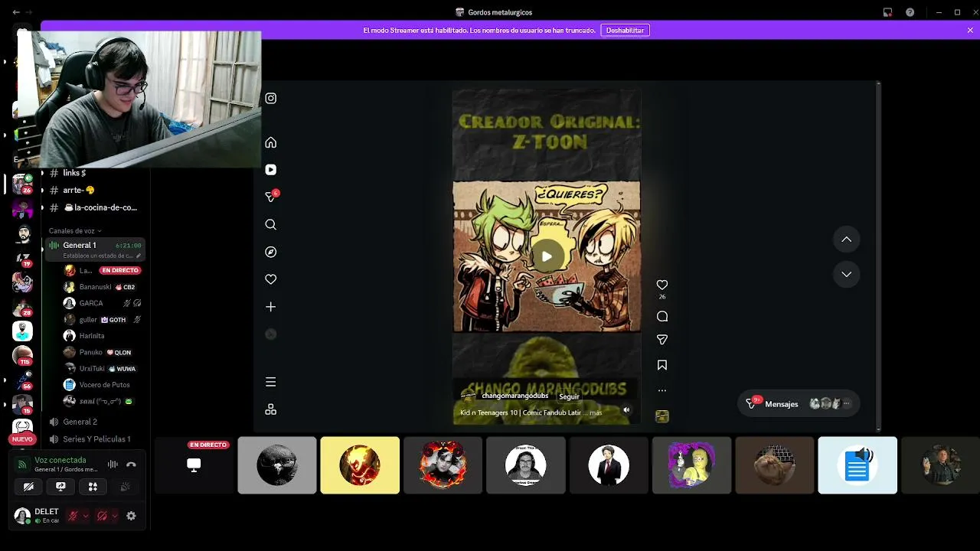Open server with 115 notification badge
Viewport: 980px width, 551px height.
pos(22,356)
